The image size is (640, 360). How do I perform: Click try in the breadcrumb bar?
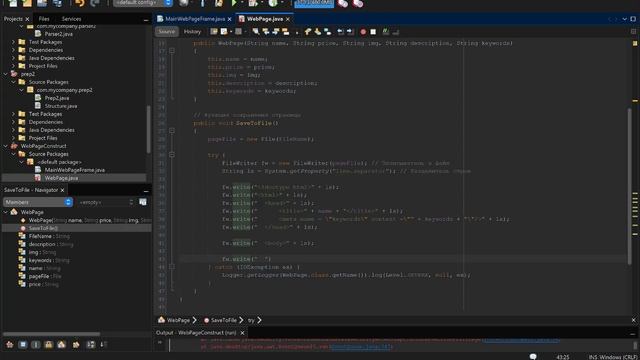tap(251, 320)
